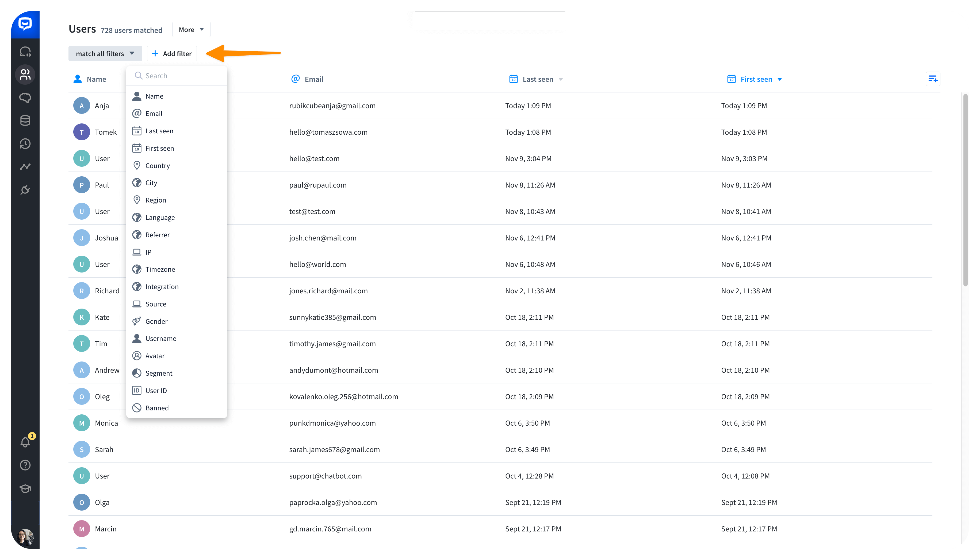Click the filter Search input field
This screenshot has width=980, height=560.
(177, 76)
